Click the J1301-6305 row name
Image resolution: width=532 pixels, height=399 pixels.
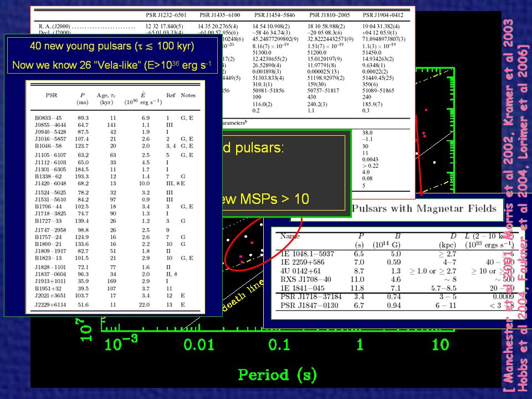[50, 170]
